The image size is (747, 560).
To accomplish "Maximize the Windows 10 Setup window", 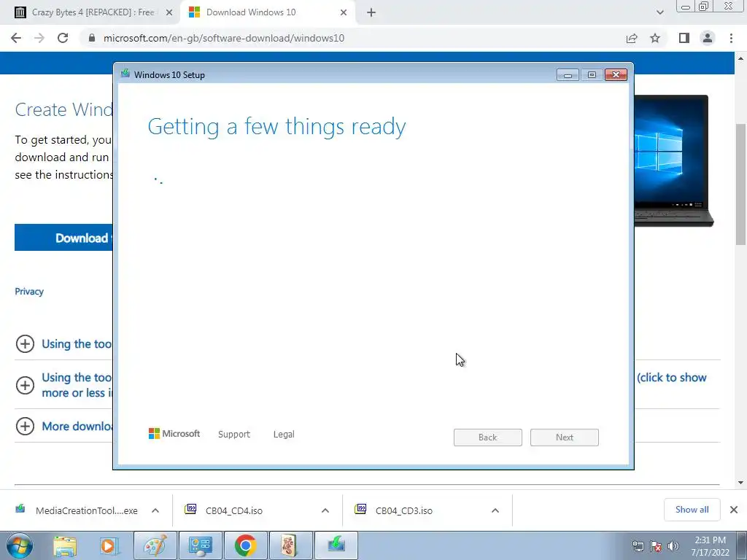I will pyautogui.click(x=592, y=75).
